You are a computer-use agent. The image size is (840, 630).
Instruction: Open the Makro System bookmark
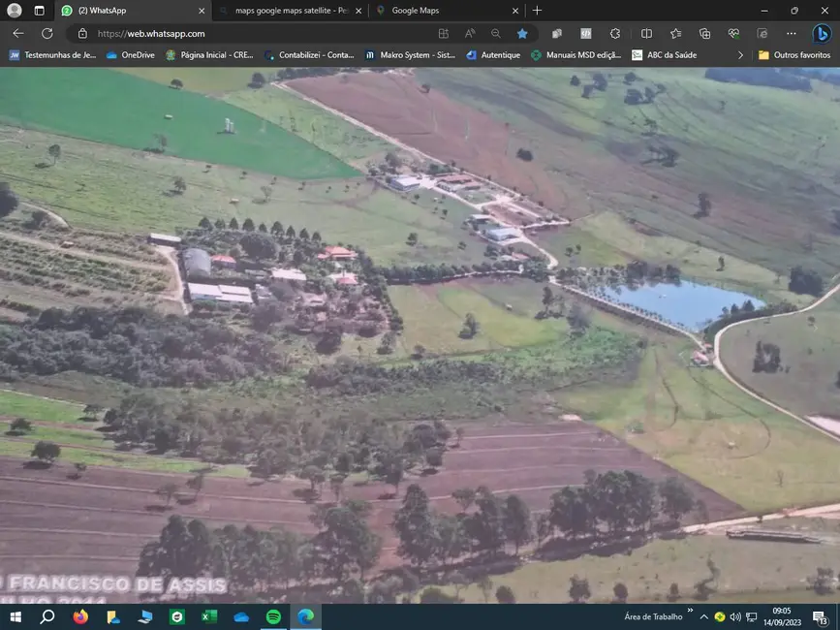[411, 55]
